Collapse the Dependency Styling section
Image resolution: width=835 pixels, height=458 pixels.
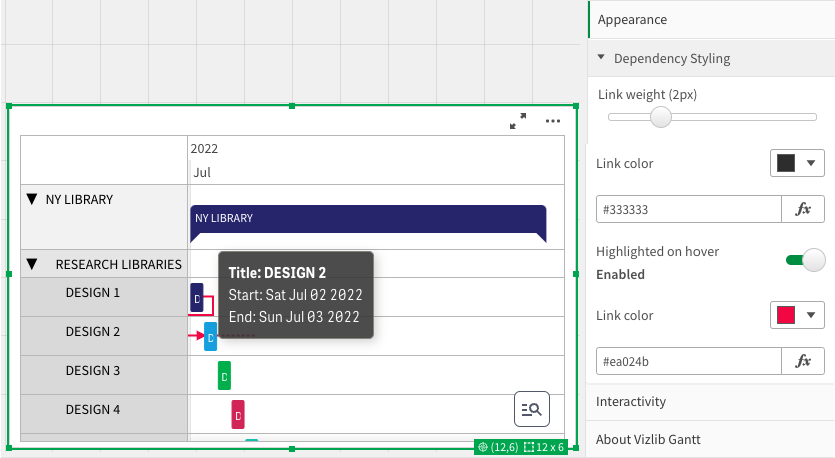pyautogui.click(x=601, y=57)
